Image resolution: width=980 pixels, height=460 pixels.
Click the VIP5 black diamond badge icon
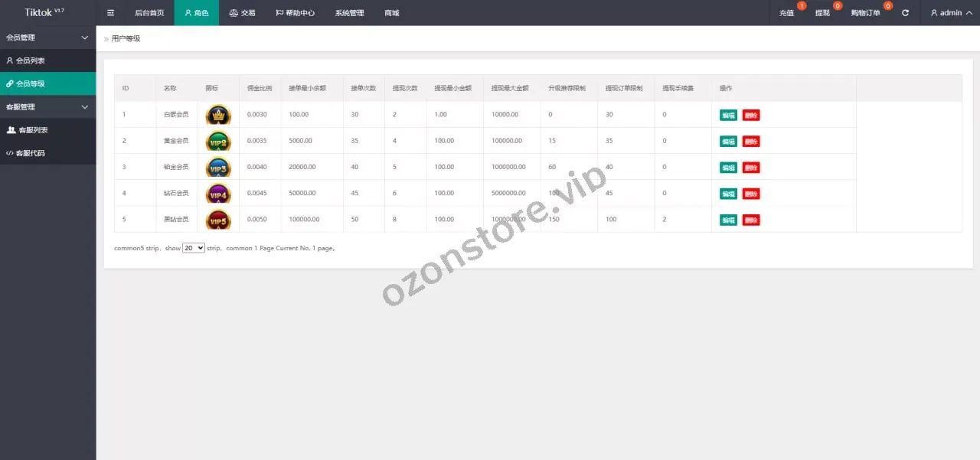pyautogui.click(x=218, y=220)
